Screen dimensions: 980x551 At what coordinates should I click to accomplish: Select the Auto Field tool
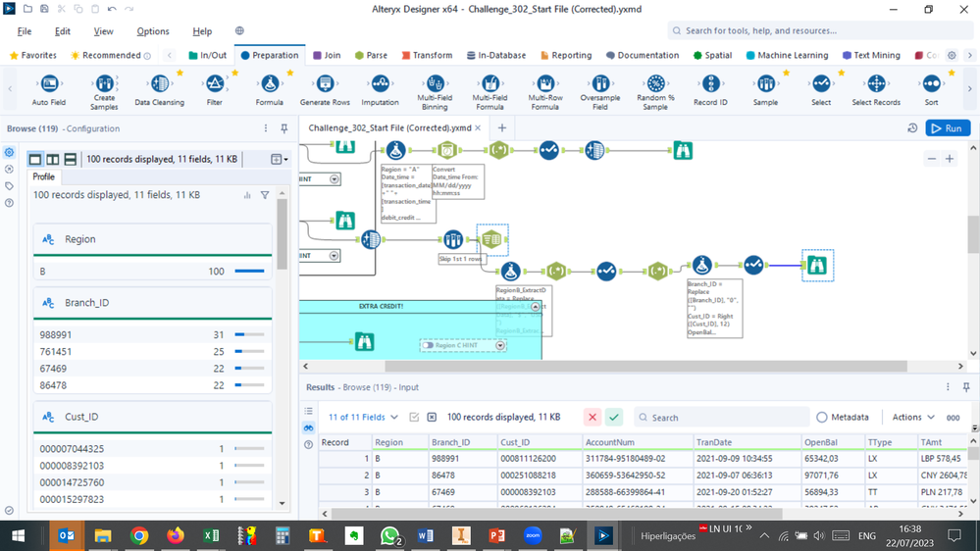pos(49,90)
